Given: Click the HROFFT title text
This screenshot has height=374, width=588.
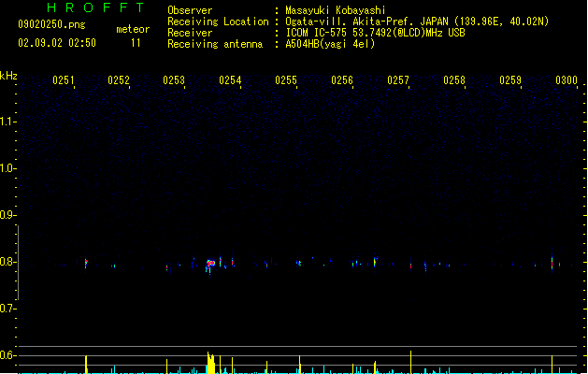Looking at the screenshot, I should click(x=95, y=7).
